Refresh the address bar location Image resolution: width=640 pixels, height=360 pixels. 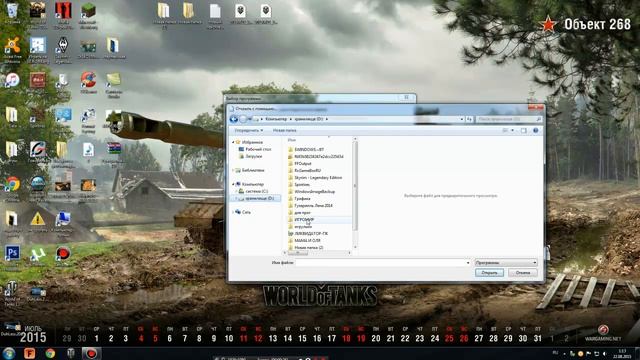pyautogui.click(x=469, y=119)
